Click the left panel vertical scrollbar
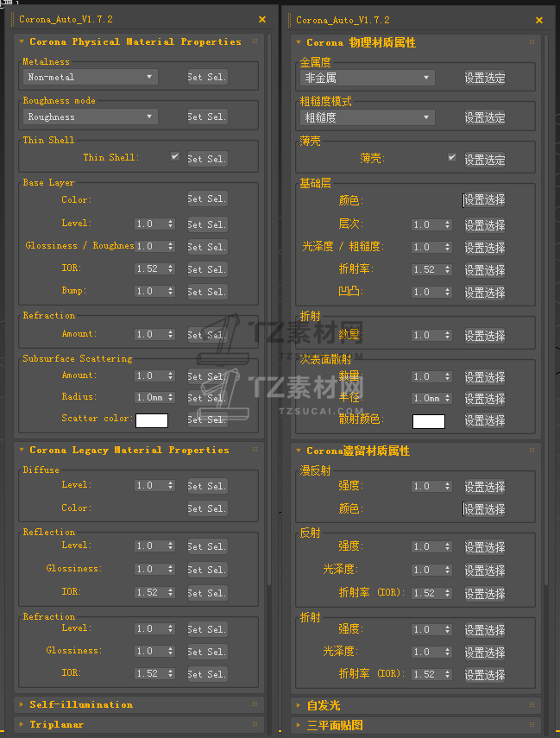560x738 pixels. 269,308
